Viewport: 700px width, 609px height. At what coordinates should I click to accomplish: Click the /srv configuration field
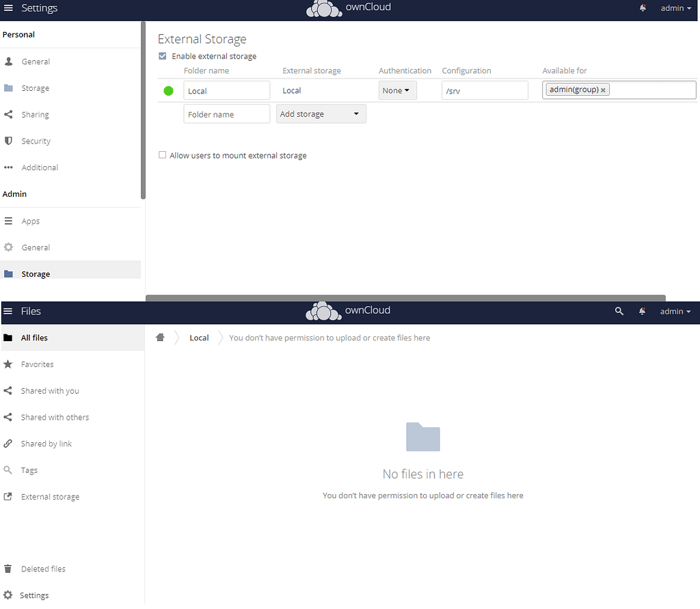tap(485, 91)
